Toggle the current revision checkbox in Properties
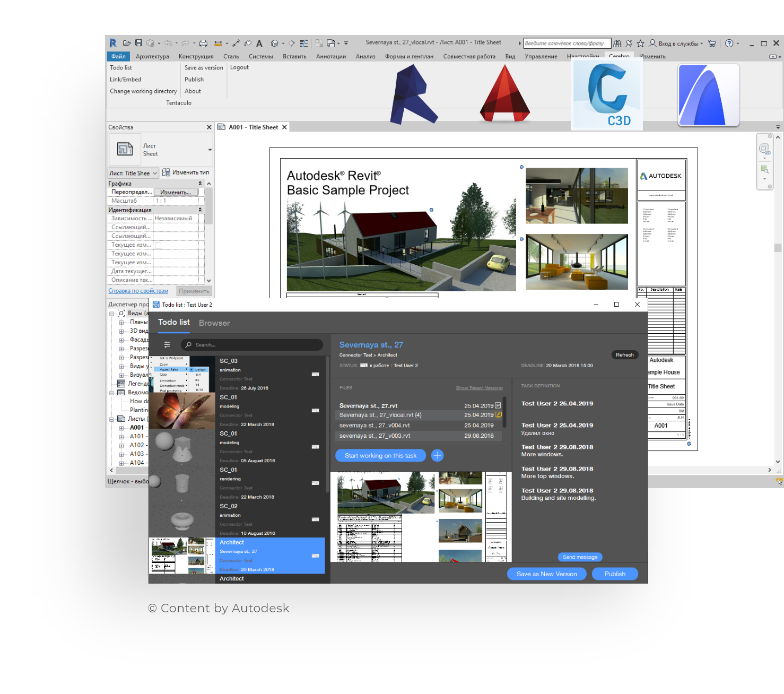 click(x=158, y=245)
